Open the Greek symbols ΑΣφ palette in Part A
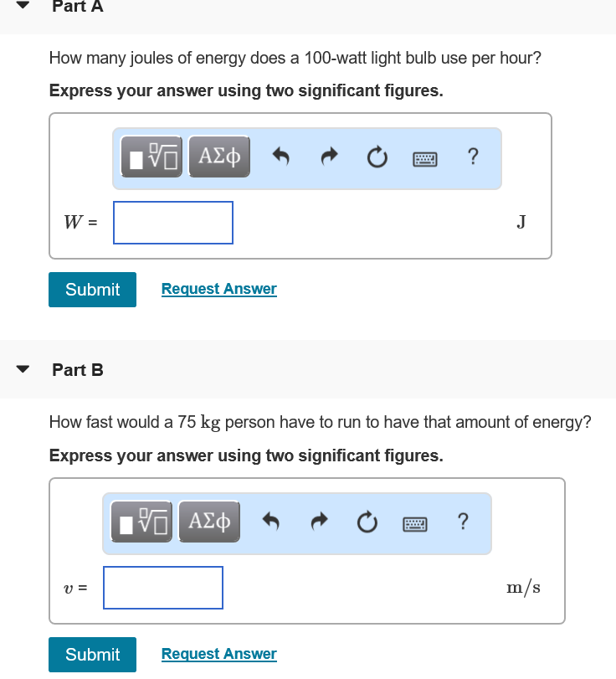616x679 pixels. click(219, 156)
